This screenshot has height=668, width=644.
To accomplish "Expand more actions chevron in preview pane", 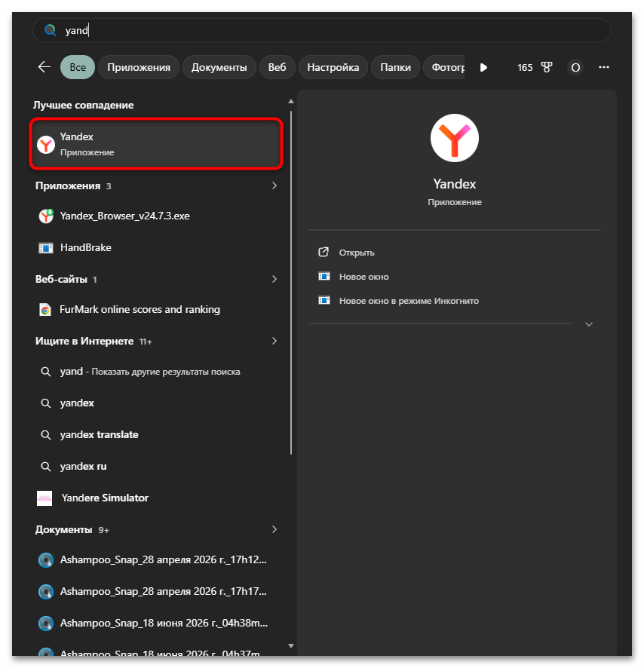I will click(589, 324).
